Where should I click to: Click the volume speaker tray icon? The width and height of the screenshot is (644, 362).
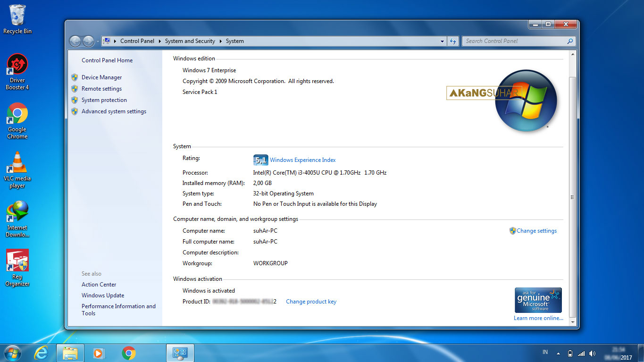[x=592, y=353]
